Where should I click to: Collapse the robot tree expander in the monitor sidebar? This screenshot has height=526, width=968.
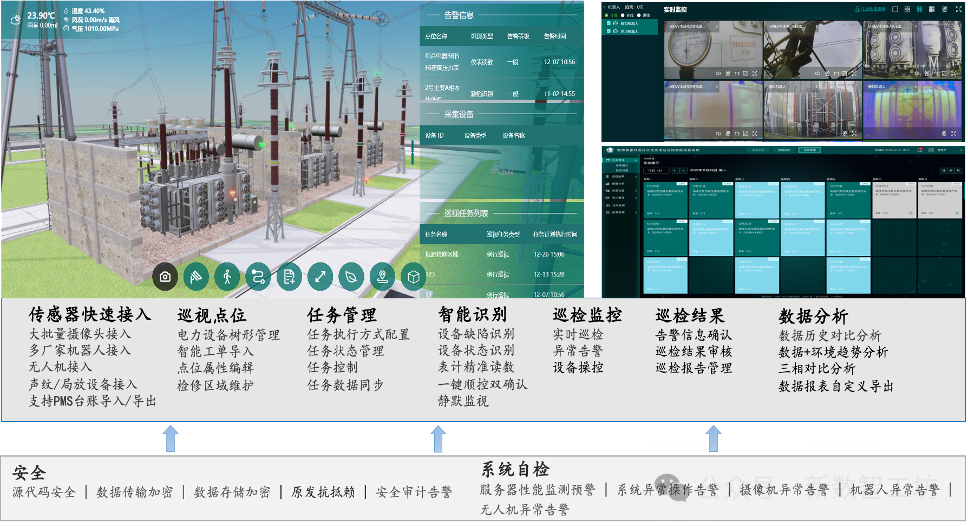(x=606, y=7)
